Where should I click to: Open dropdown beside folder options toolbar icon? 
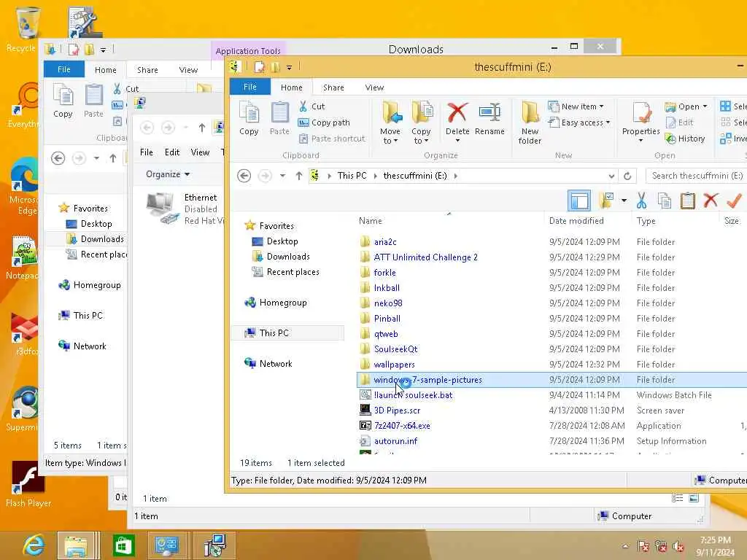click(x=624, y=201)
